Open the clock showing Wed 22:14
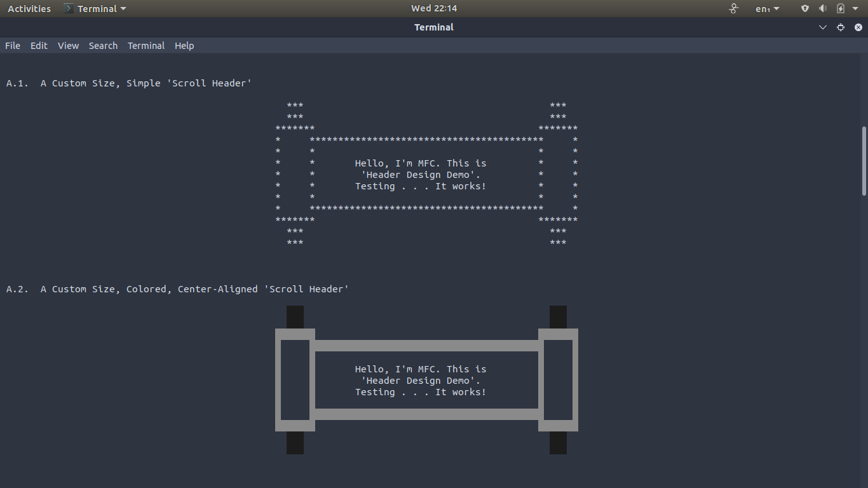The height and width of the screenshot is (488, 868). (434, 8)
